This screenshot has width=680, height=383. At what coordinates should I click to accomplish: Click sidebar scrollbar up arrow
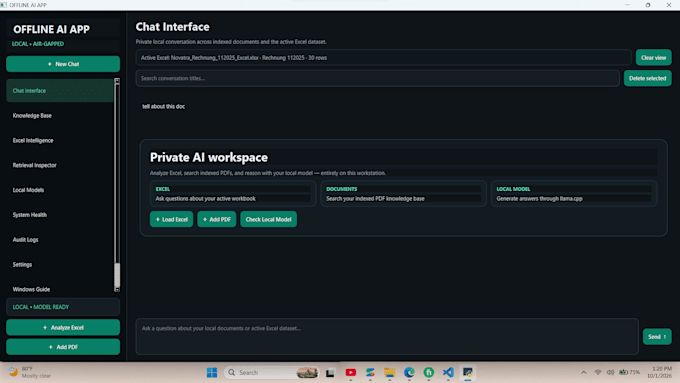(x=117, y=81)
